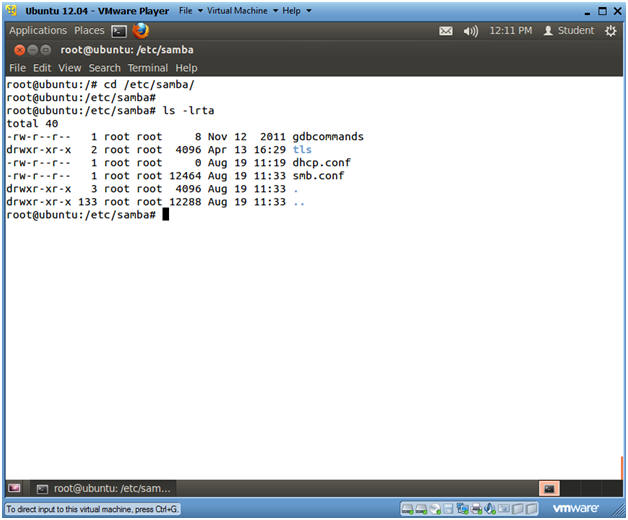Open VMware Help dropdown menu
The height and width of the screenshot is (520, 628).
tap(296, 11)
